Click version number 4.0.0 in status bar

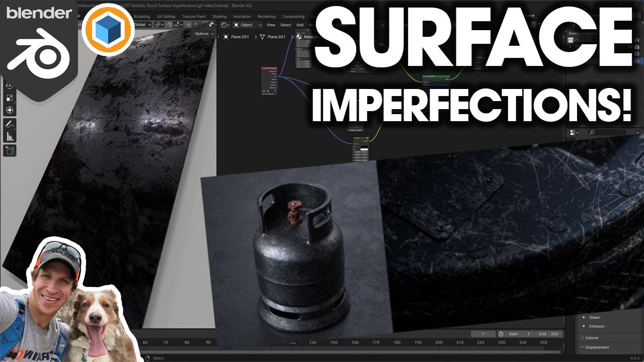635,358
